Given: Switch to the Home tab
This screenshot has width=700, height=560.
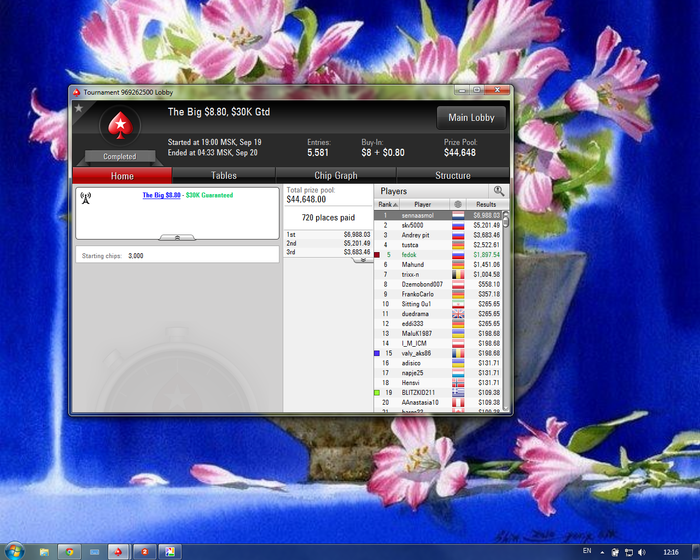Looking at the screenshot, I should 122,176.
